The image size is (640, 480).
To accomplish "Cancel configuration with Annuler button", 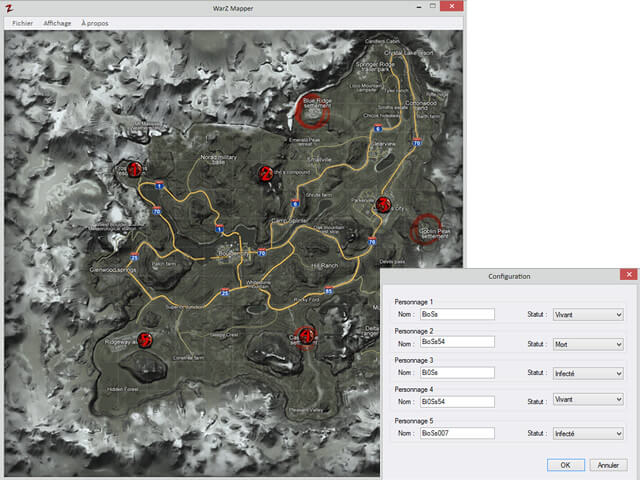I will coord(608,465).
